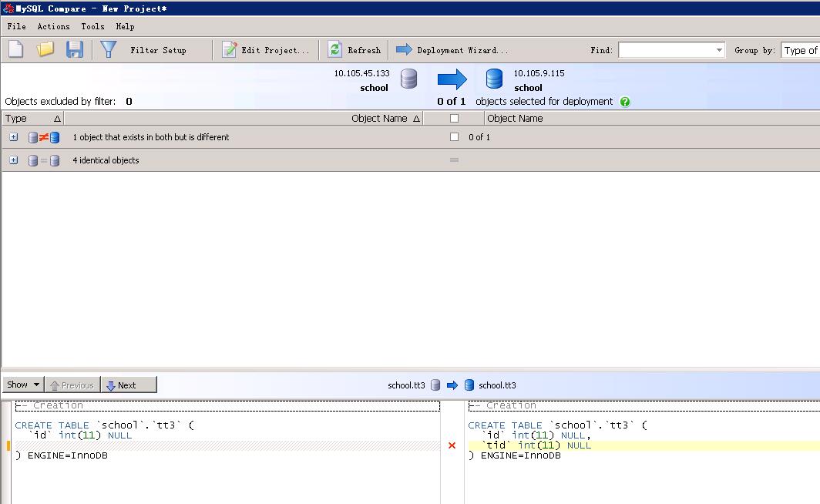This screenshot has height=504, width=820.
Task: Open the Tools menu
Action: click(92, 26)
